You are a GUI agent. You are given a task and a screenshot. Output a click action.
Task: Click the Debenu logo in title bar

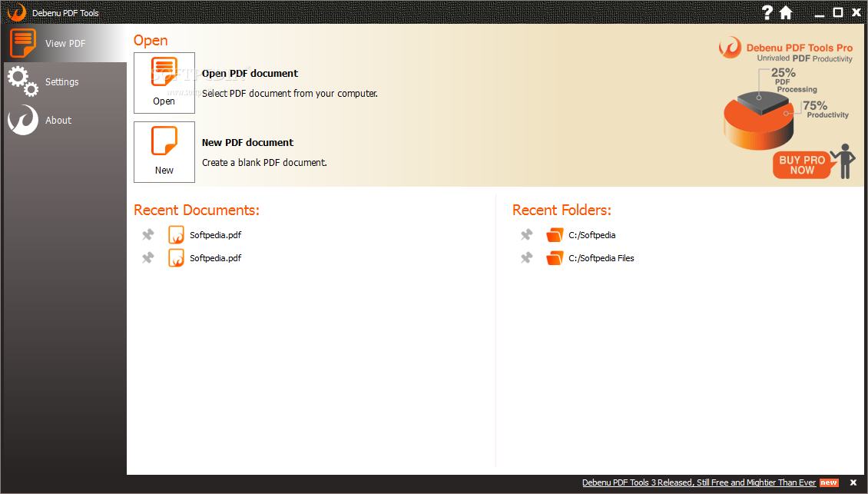(x=17, y=12)
